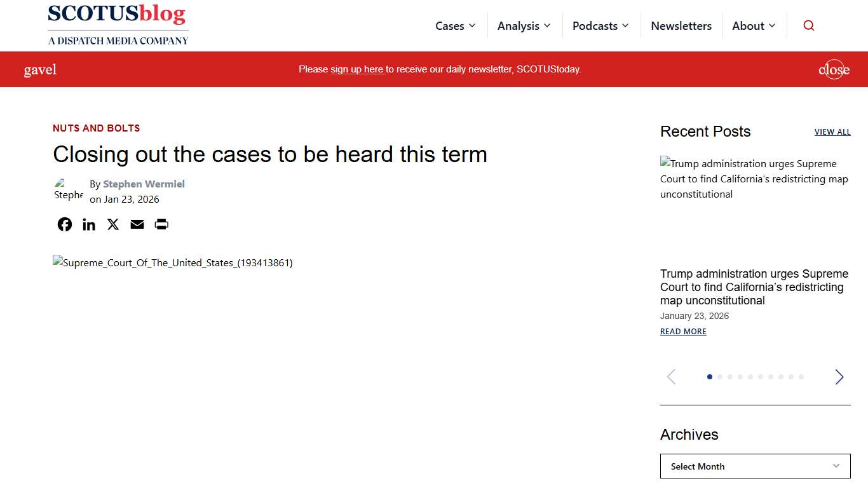Viewport: 868px width, 488px height.
Task: Go back in the Recent Posts carousel
Action: (x=671, y=376)
